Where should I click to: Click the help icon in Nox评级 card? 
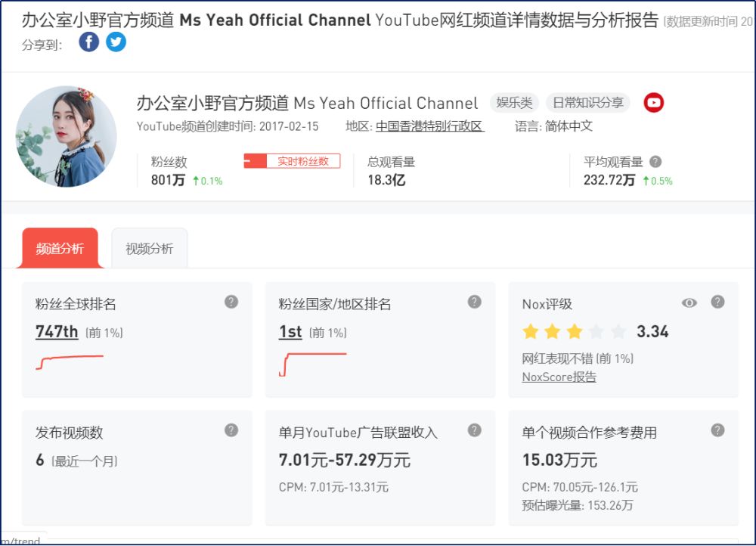tap(717, 302)
